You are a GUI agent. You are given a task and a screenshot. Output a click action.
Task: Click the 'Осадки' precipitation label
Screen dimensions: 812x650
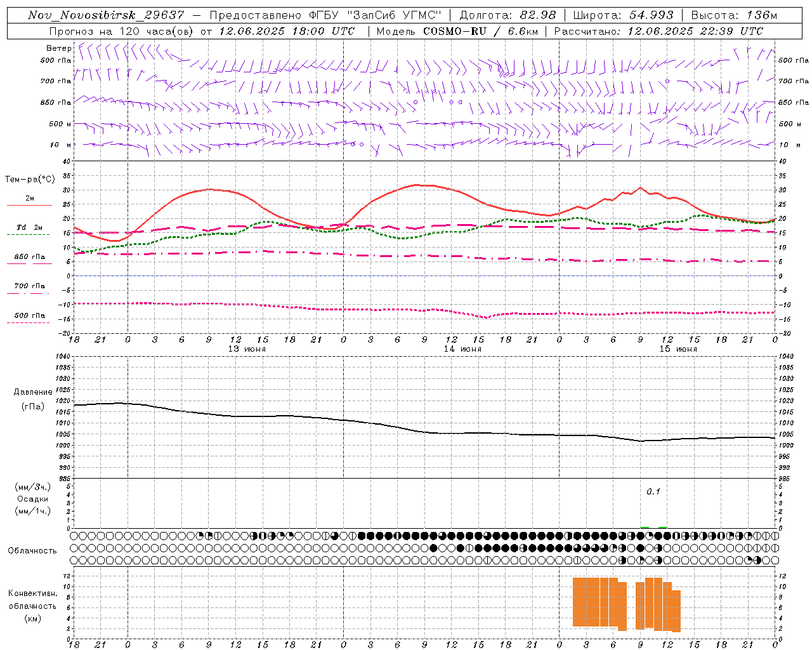pos(33,499)
